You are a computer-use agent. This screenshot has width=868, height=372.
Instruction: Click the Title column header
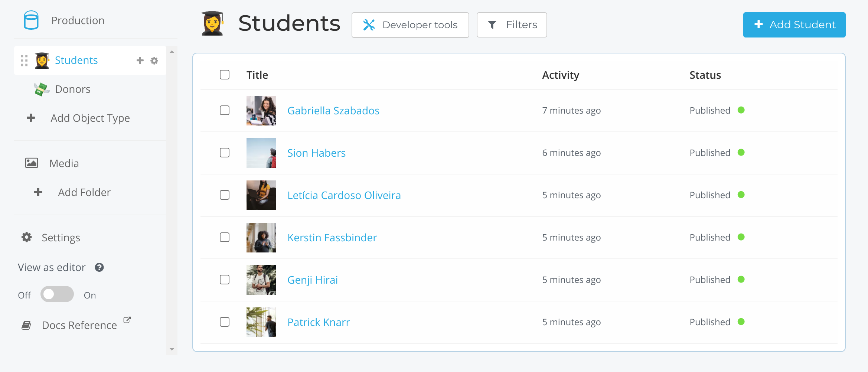pos(257,75)
